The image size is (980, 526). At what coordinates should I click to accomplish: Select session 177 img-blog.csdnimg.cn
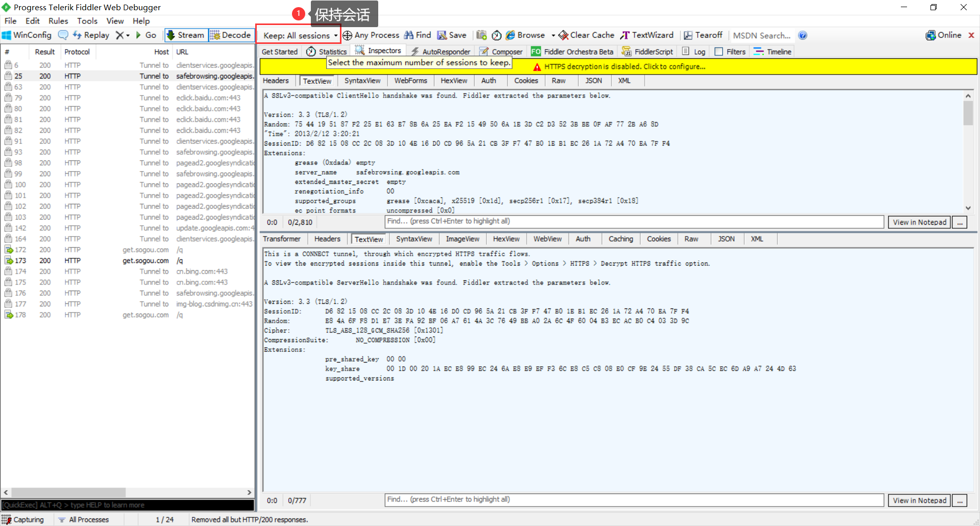[x=128, y=304]
